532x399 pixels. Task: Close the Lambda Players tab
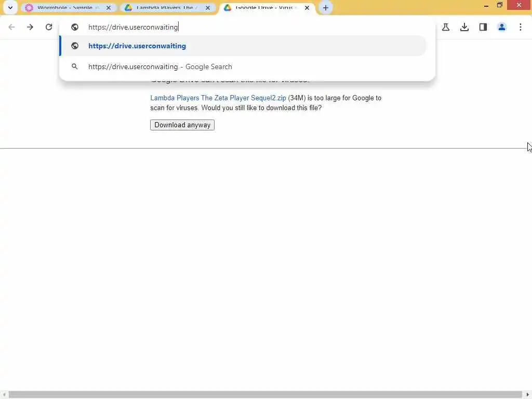208,7
